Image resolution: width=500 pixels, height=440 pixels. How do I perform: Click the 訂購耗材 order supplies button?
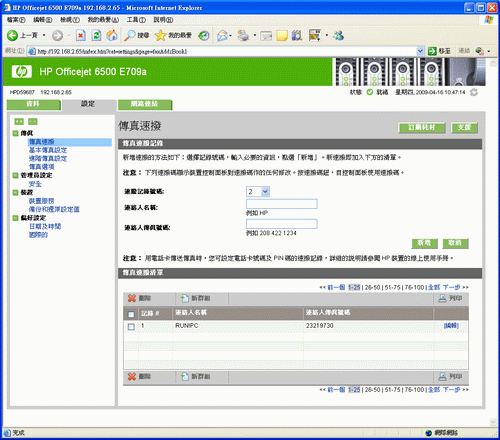pyautogui.click(x=422, y=128)
